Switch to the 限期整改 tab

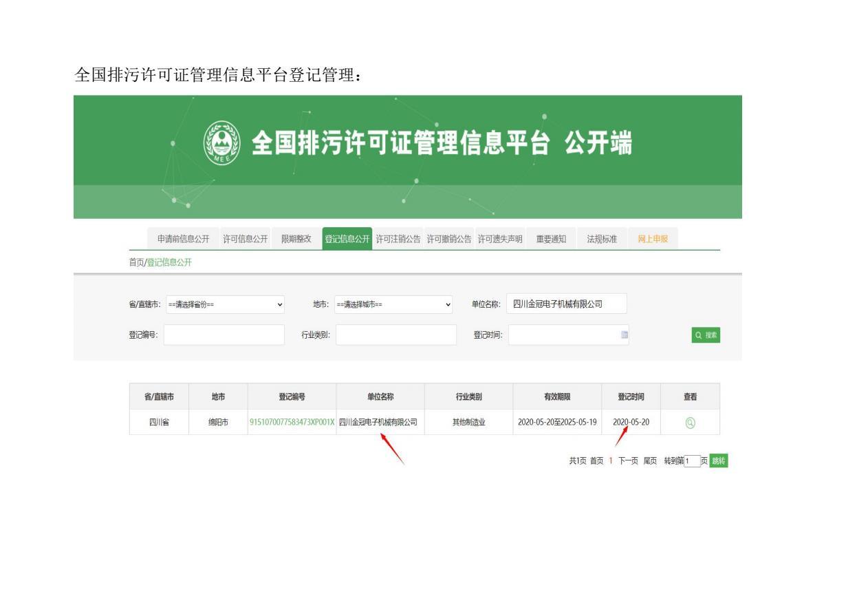tap(296, 239)
